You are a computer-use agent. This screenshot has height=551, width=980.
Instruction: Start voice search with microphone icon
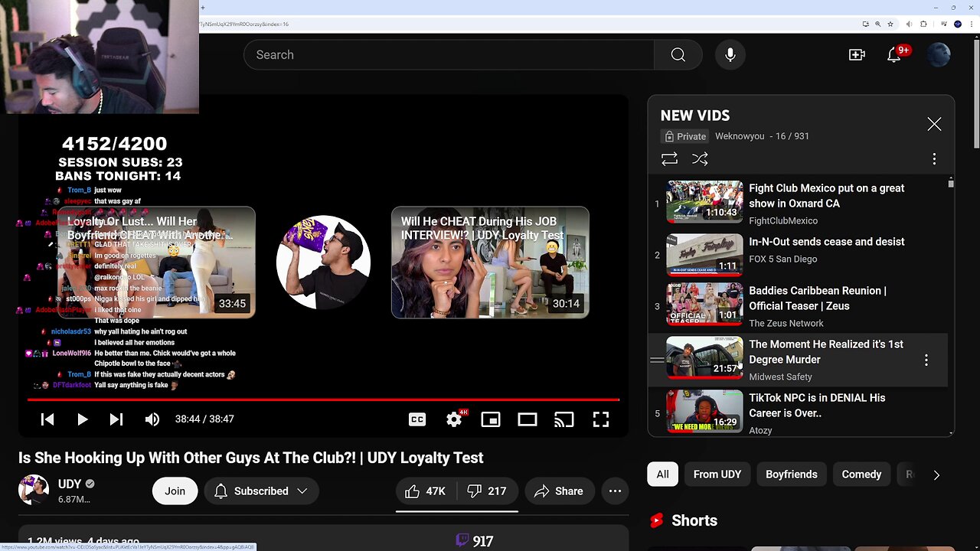[x=730, y=55]
